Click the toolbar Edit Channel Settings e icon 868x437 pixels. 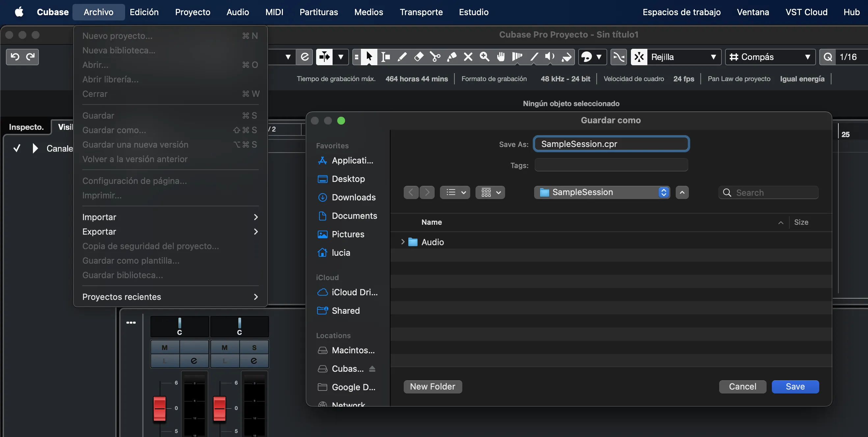pyautogui.click(x=305, y=57)
